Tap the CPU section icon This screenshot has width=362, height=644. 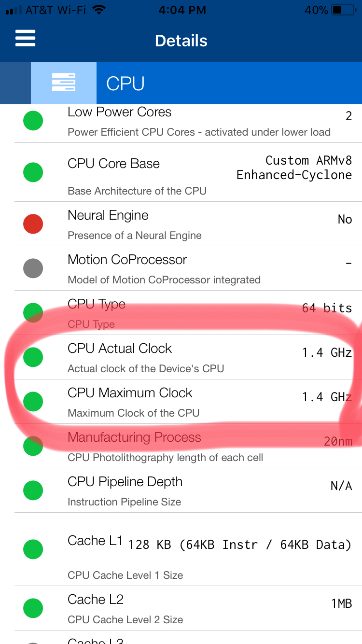[x=64, y=83]
